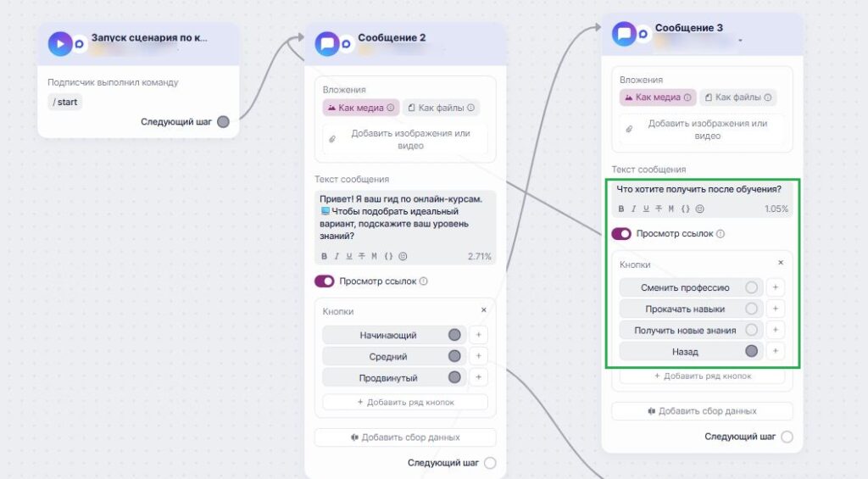Apply monospace M formatting in Сообщение 2

374,256
